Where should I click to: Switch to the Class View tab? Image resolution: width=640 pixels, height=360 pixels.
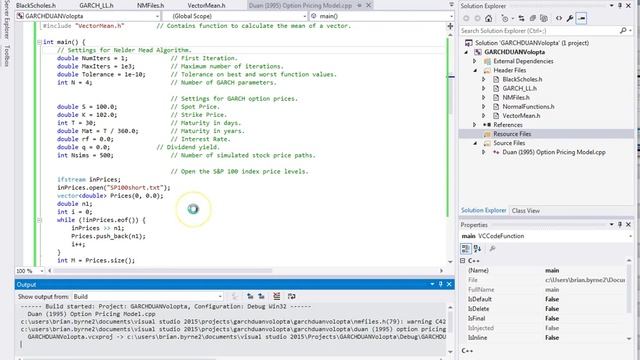(526, 211)
